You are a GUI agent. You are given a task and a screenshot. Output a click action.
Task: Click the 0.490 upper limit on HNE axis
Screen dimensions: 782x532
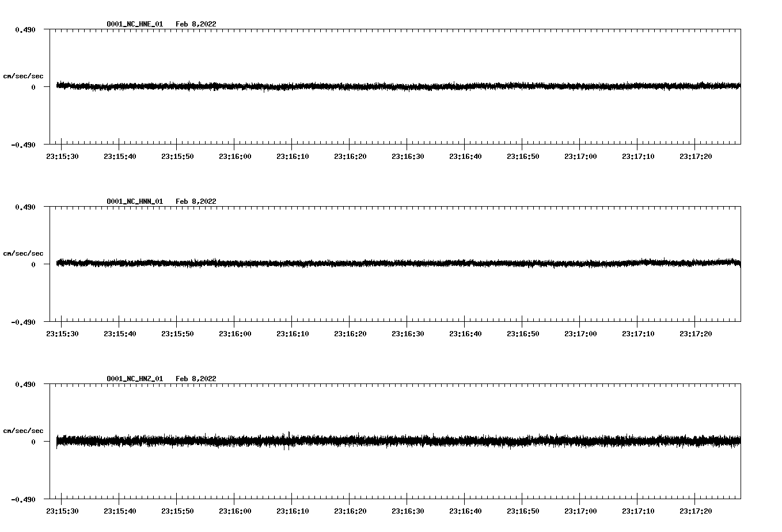tap(25, 29)
